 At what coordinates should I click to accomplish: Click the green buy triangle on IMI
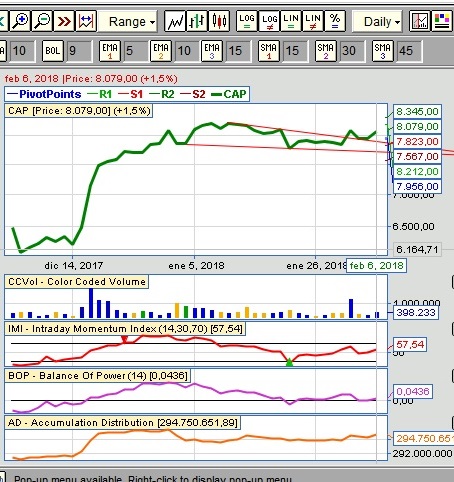click(x=289, y=362)
